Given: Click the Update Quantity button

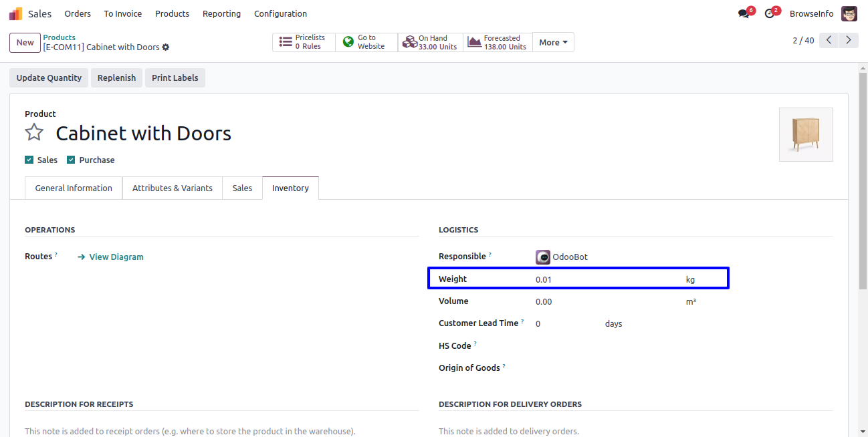Looking at the screenshot, I should [49, 78].
